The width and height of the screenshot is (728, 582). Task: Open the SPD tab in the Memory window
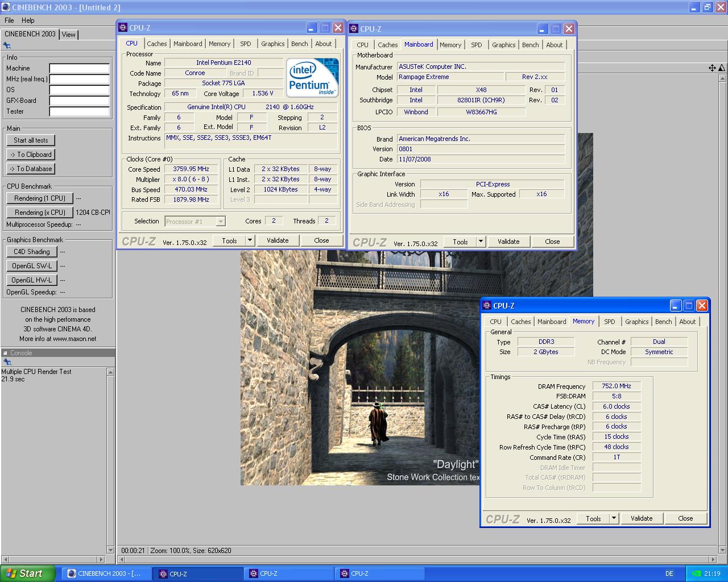point(609,322)
